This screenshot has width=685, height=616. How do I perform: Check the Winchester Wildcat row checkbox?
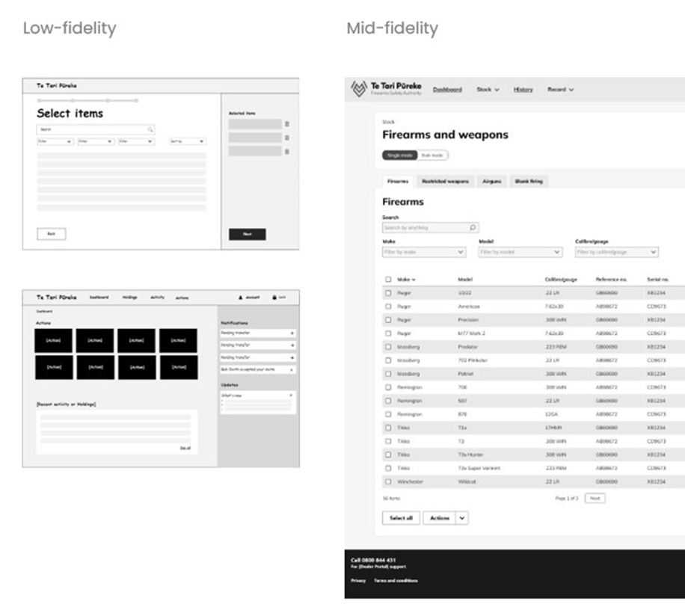(388, 482)
